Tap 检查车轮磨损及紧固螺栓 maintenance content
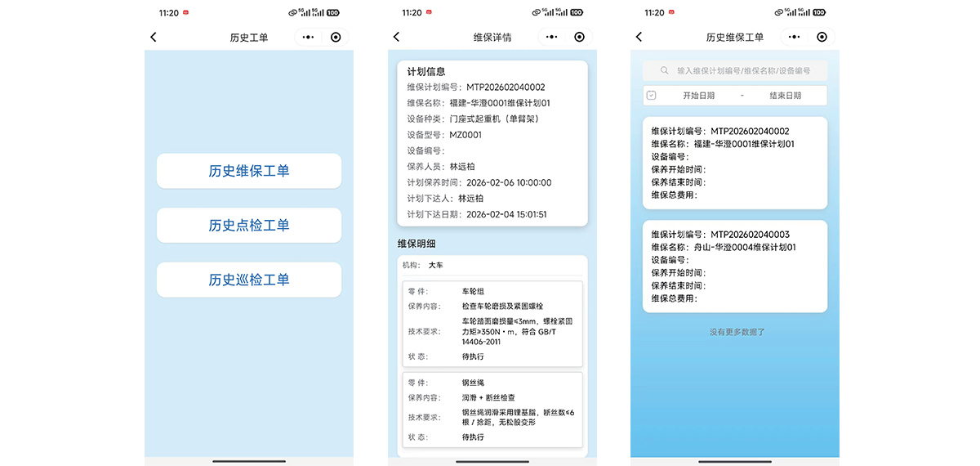 (x=502, y=306)
